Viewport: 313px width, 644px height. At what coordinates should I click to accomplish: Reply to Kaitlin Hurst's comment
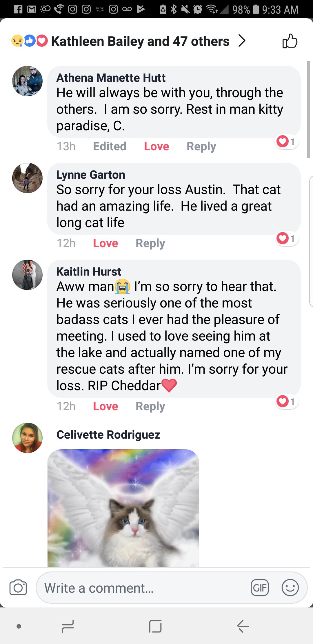pos(150,406)
